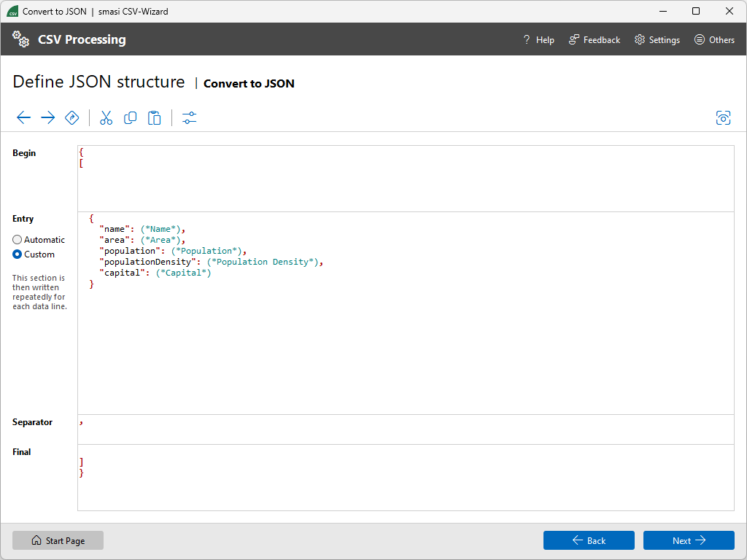Select the insert placeholder diamond icon
747x560 pixels.
click(x=71, y=117)
